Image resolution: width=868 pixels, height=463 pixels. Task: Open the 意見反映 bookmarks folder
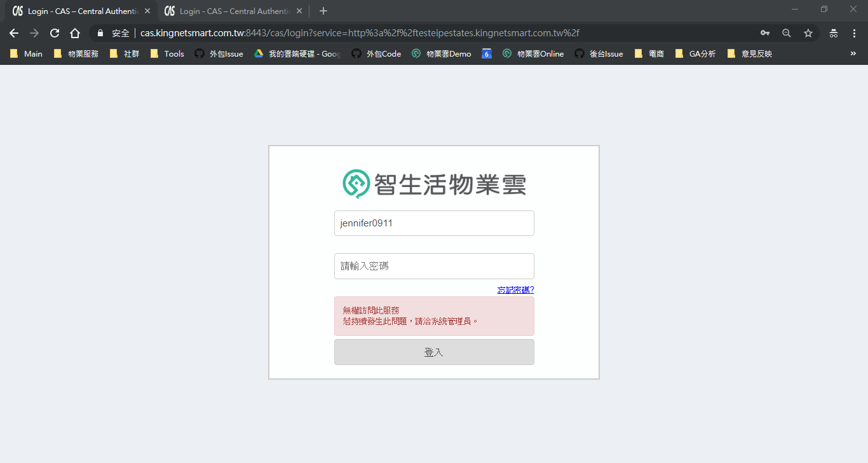point(749,54)
